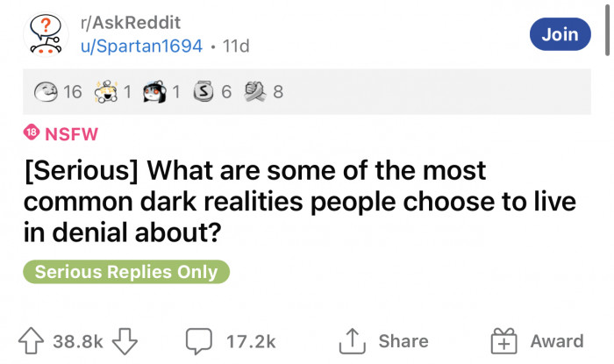The image size is (614, 364).
Task: Upvote the AskReddit post
Action: coord(31,341)
